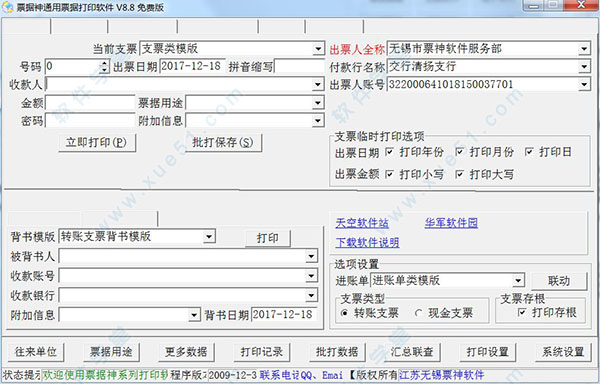Open 批打数据 button
This screenshot has width=600, height=384.
(x=337, y=351)
